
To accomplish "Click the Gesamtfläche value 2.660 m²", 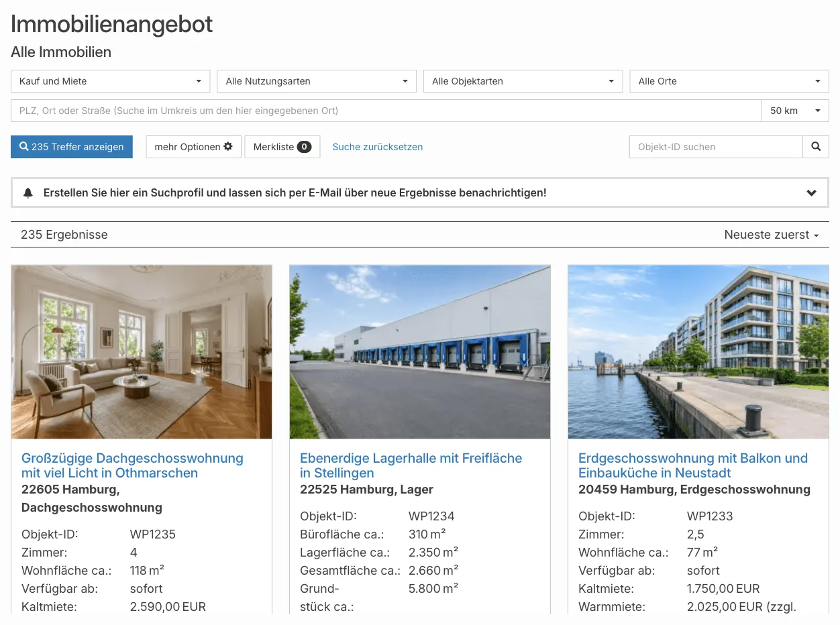I will [433, 571].
